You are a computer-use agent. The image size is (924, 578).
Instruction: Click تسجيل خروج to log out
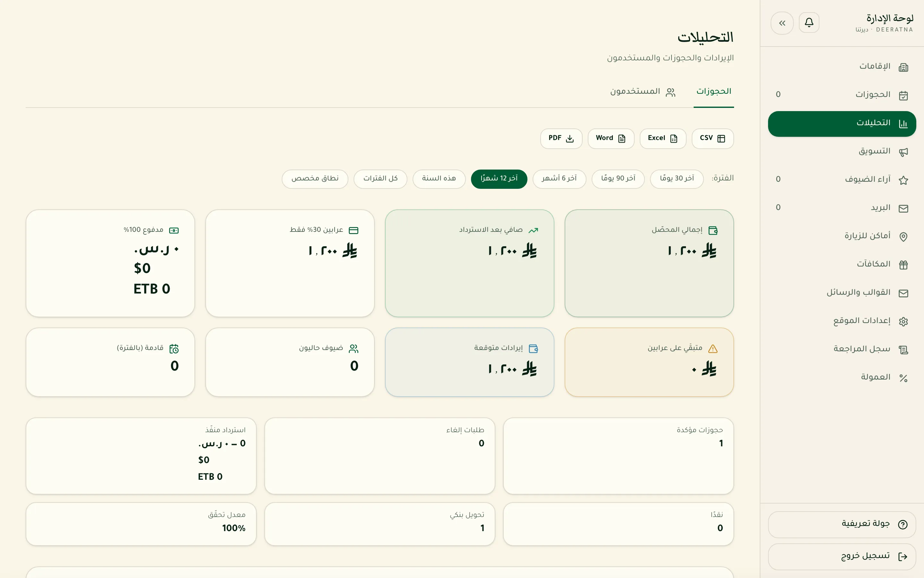[x=842, y=556]
